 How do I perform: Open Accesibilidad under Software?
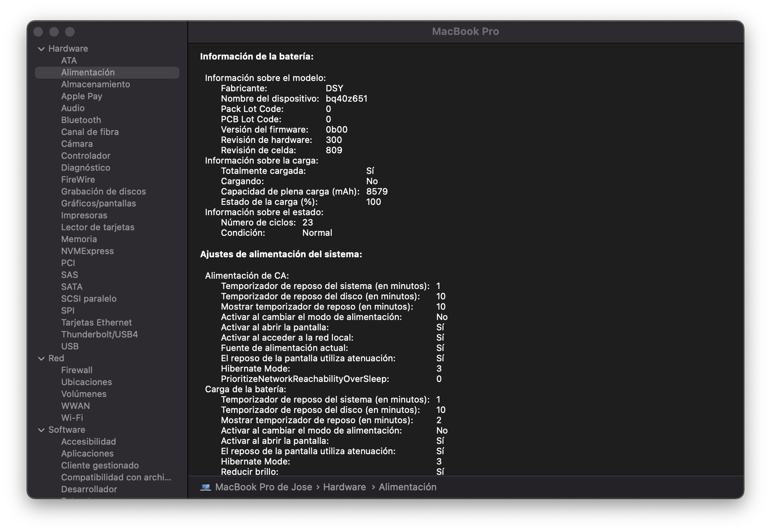tap(88, 441)
